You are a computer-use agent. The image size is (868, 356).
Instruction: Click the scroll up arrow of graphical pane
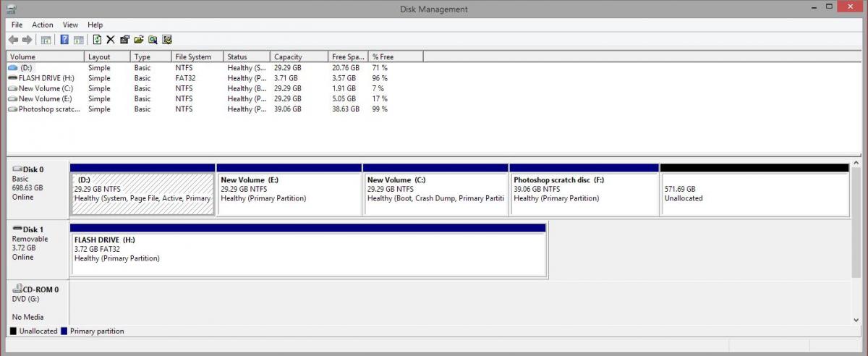857,163
